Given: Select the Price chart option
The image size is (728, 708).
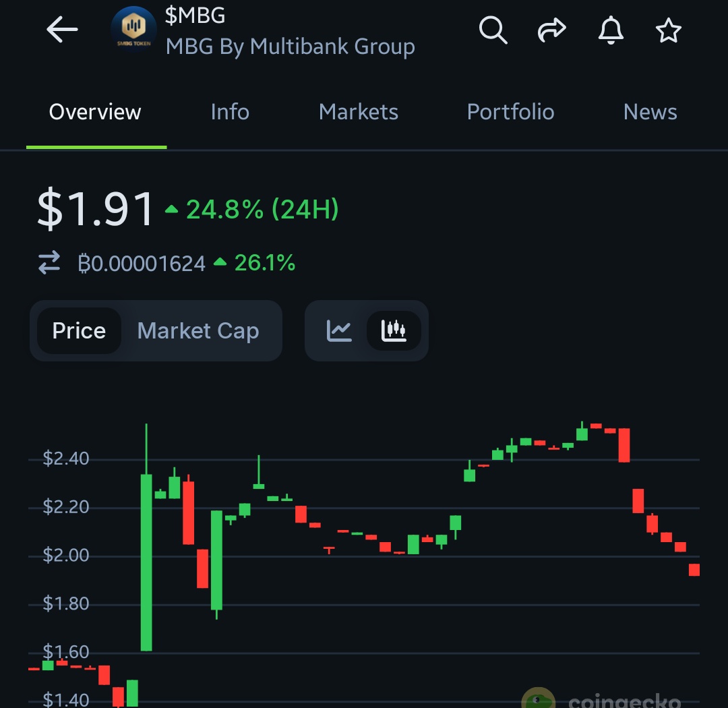Looking at the screenshot, I should pyautogui.click(x=79, y=331).
